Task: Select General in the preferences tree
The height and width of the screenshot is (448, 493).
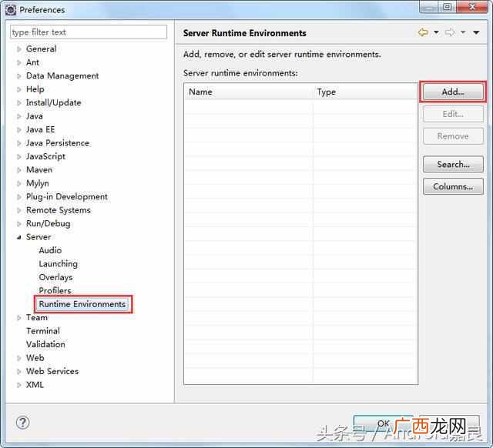Action: coord(41,49)
